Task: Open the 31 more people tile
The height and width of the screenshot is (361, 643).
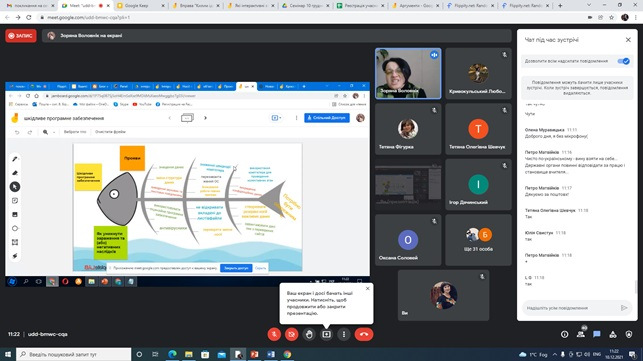Action: pos(478,240)
